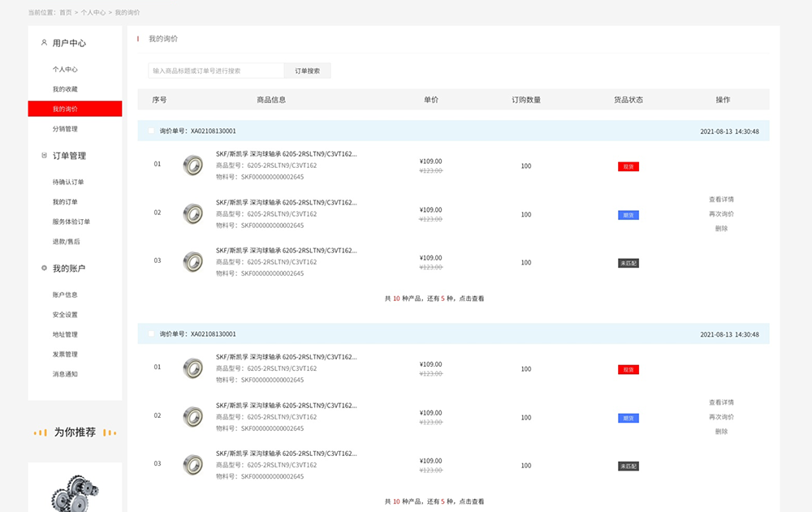The image size is (812, 512).
Task: Click 查看详情 for the first inquiry
Action: 721,200
